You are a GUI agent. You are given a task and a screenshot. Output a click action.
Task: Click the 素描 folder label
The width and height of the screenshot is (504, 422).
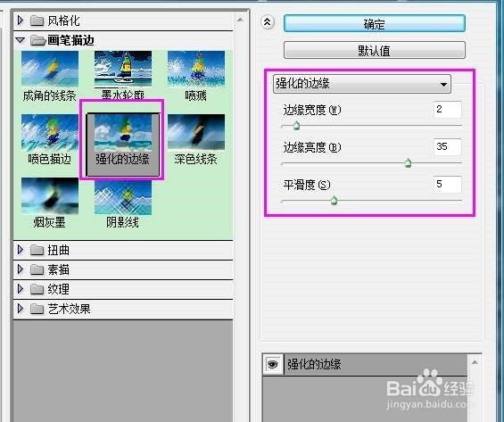pos(59,269)
